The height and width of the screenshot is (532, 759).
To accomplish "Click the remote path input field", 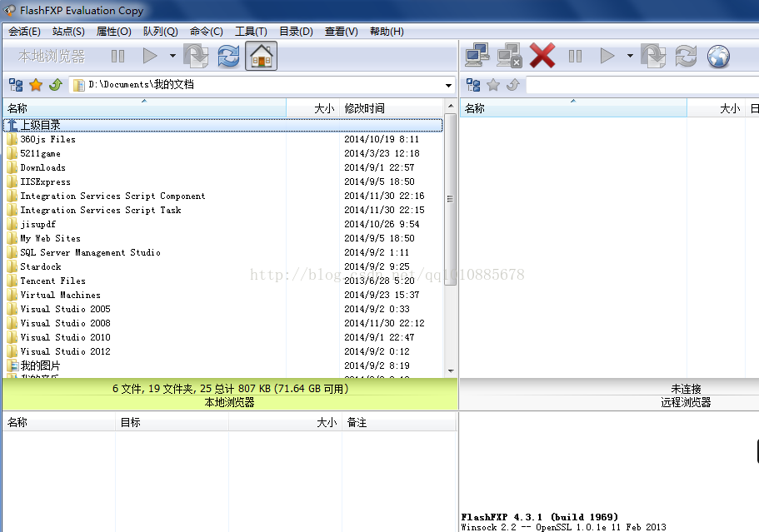I will coord(642,85).
